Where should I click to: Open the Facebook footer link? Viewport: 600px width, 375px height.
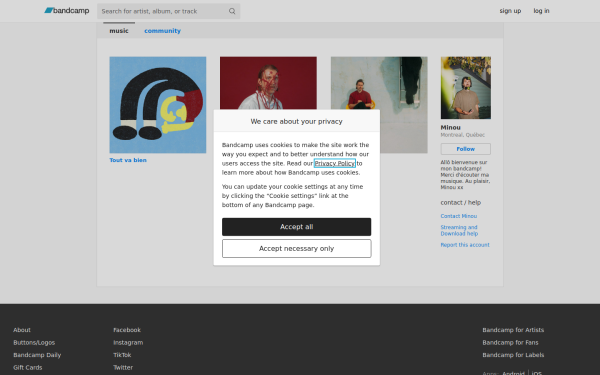(x=127, y=330)
